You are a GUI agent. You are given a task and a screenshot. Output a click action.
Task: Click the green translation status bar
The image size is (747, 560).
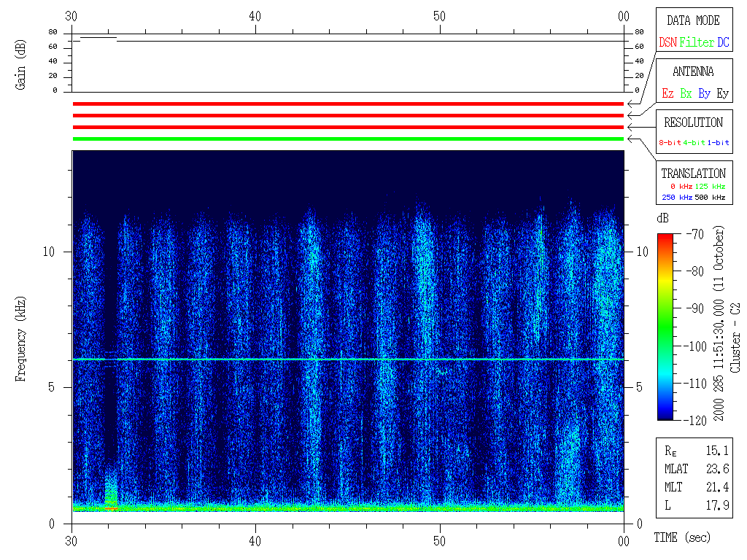(x=348, y=139)
